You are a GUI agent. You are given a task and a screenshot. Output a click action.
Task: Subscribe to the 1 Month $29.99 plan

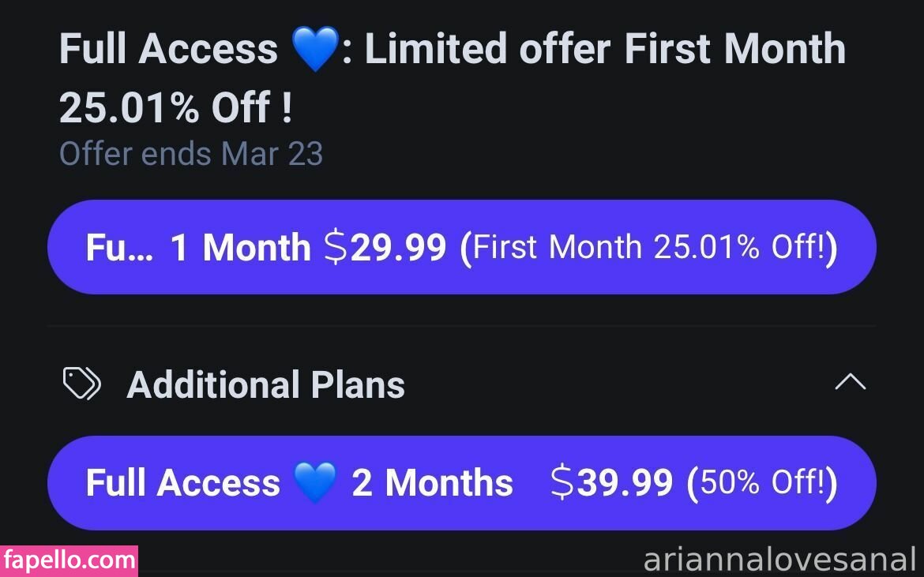(461, 247)
